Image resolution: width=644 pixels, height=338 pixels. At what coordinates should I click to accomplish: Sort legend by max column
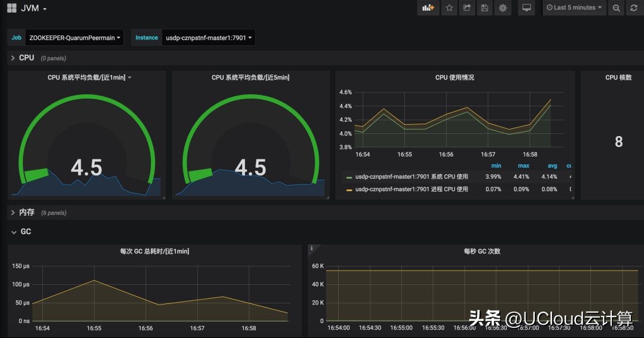coord(524,165)
